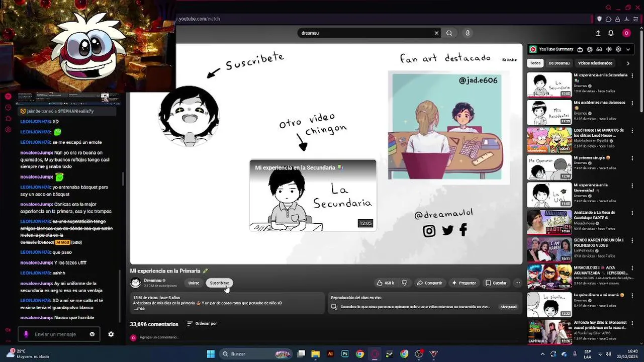Save the video with Guardar
This screenshot has height=362, width=644.
tap(496, 283)
